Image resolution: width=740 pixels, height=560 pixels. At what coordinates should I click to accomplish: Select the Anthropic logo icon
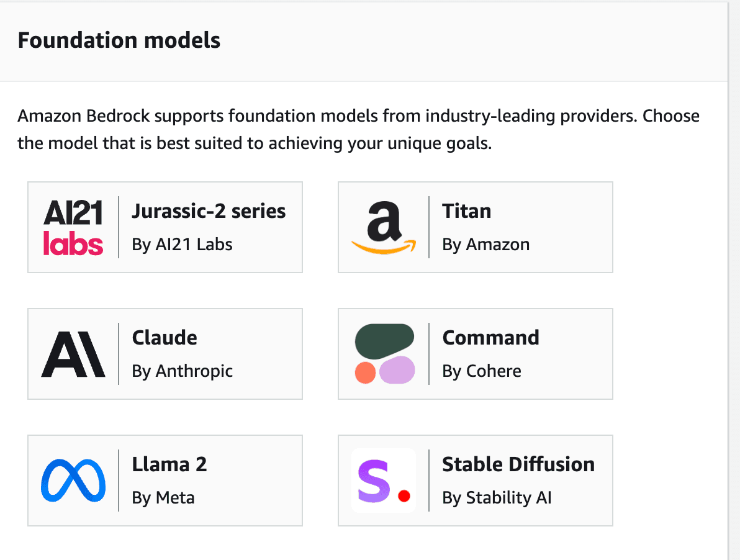pos(71,354)
